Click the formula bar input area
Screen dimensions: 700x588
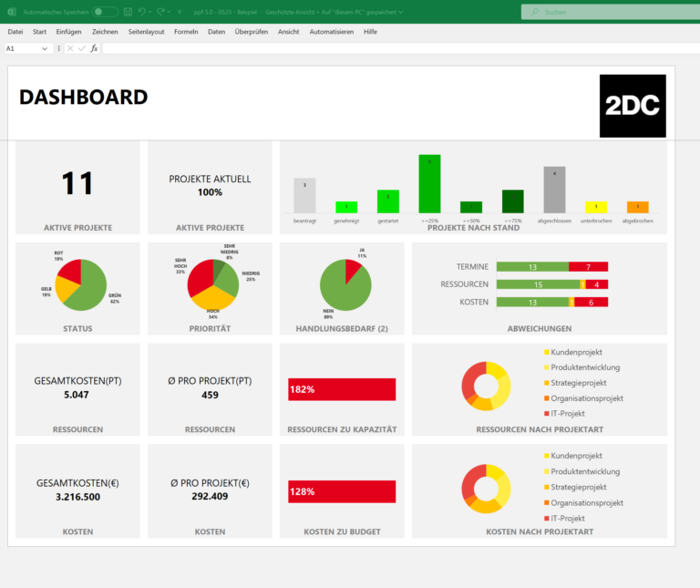tap(401, 48)
